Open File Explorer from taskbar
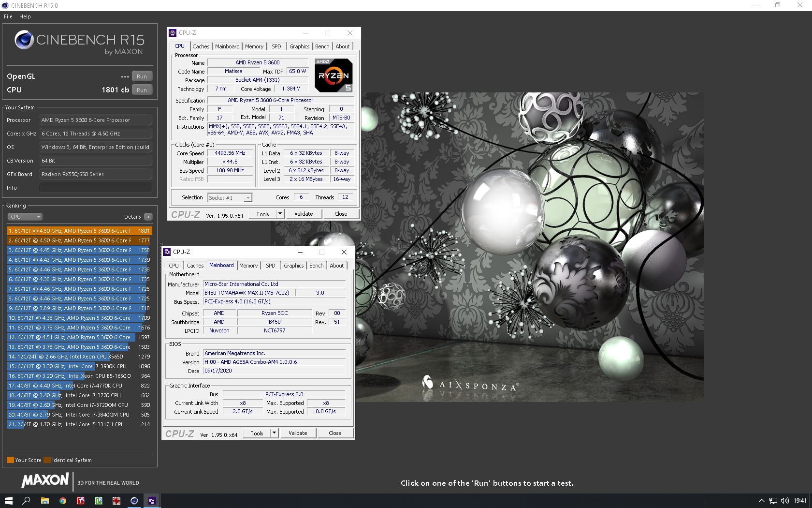Screen dimensions: 812x508 [44, 501]
